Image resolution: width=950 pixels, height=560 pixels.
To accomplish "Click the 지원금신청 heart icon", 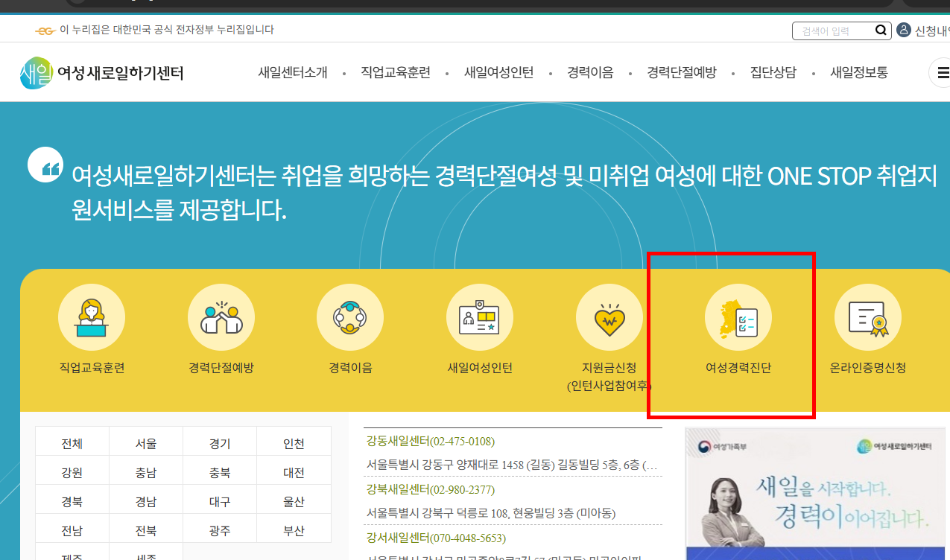I will coord(609,316).
